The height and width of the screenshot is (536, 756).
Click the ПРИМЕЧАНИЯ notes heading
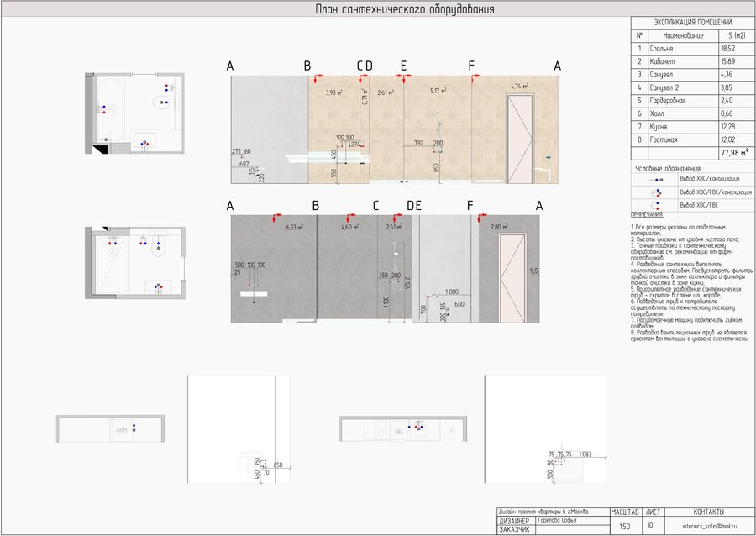tap(647, 214)
